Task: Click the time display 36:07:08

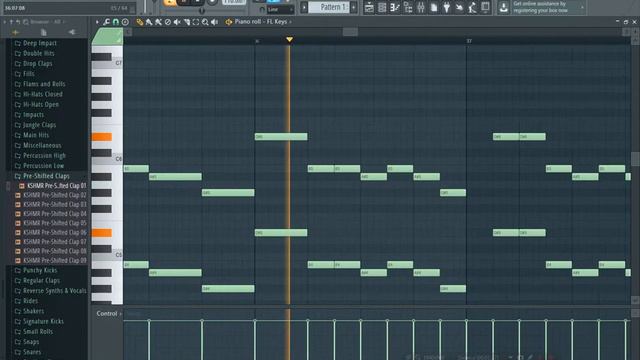Action: pos(15,8)
